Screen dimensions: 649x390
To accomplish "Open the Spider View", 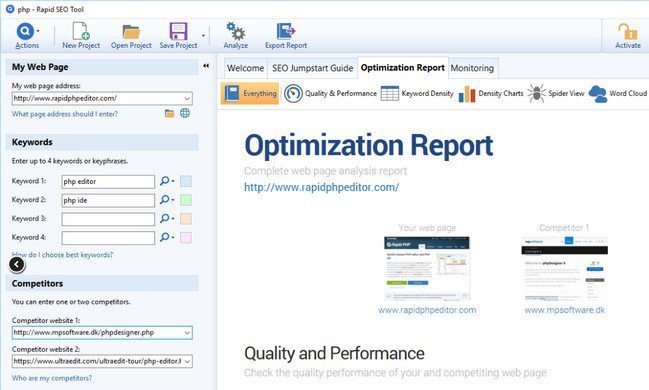I will coord(556,93).
